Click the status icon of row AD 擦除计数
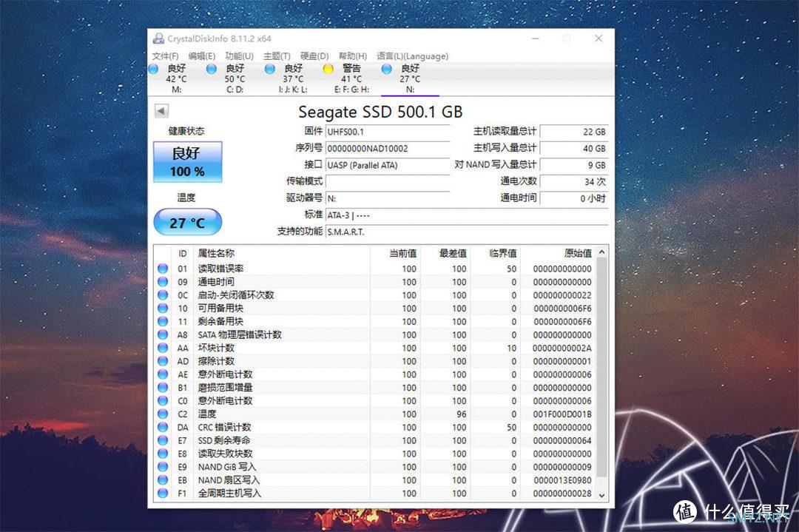Screen dimensions: 799x532 coord(163,361)
